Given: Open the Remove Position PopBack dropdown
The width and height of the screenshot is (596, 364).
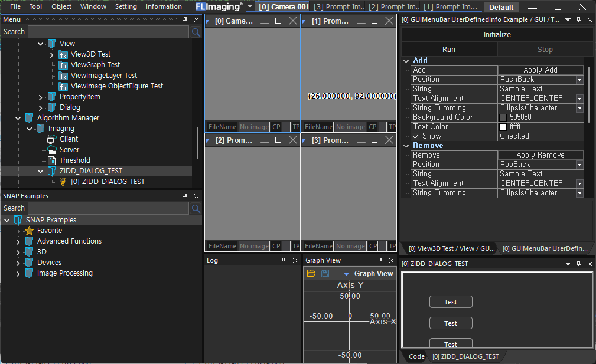Looking at the screenshot, I should coord(579,165).
